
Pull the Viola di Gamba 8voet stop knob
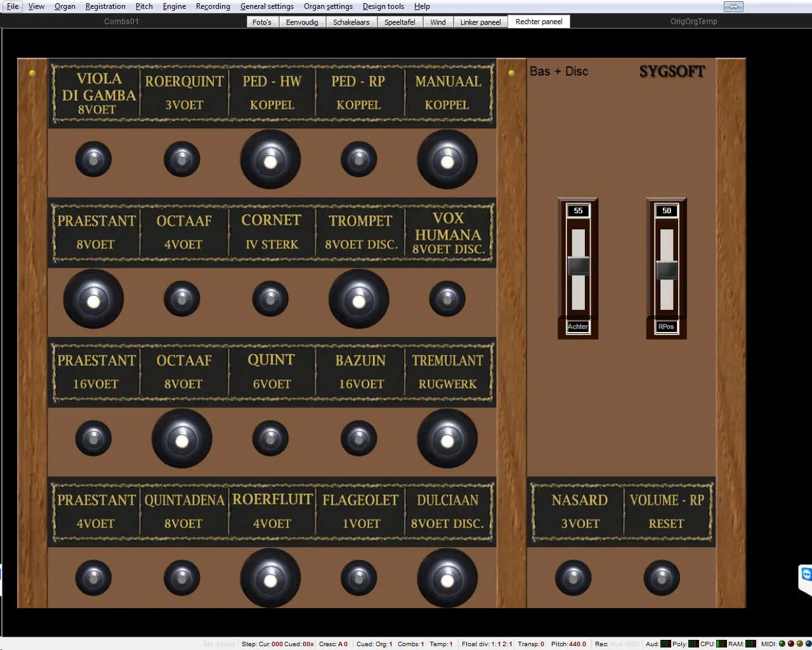pos(94,159)
